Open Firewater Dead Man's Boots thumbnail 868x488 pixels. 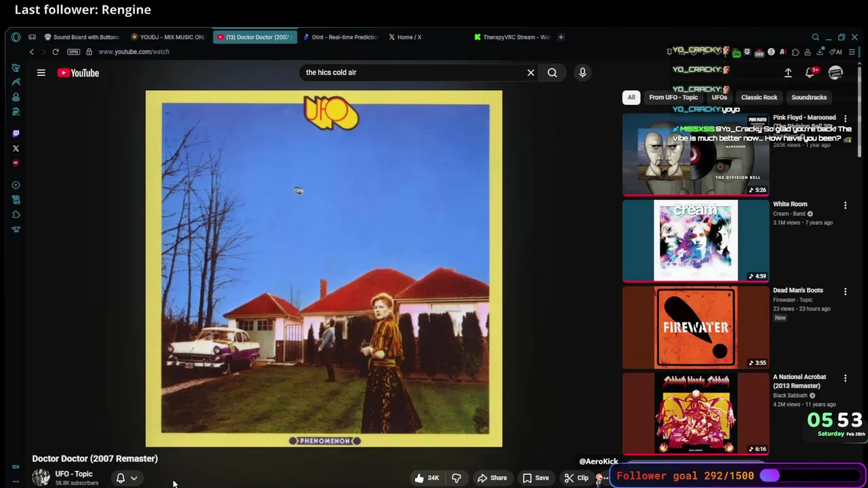[696, 327]
